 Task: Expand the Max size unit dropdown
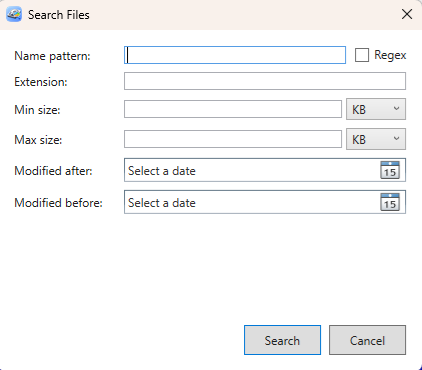(x=376, y=139)
